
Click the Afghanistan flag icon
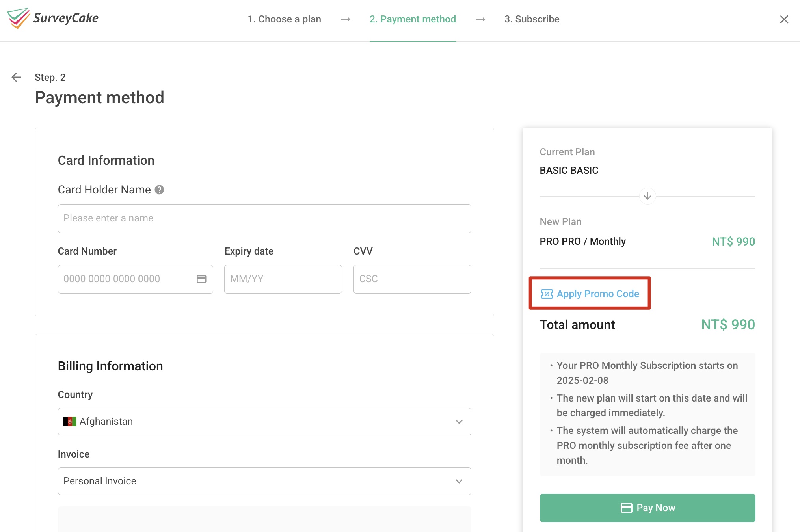70,422
